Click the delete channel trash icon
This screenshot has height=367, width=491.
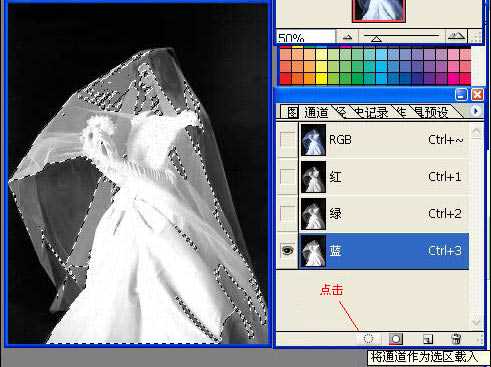[456, 339]
